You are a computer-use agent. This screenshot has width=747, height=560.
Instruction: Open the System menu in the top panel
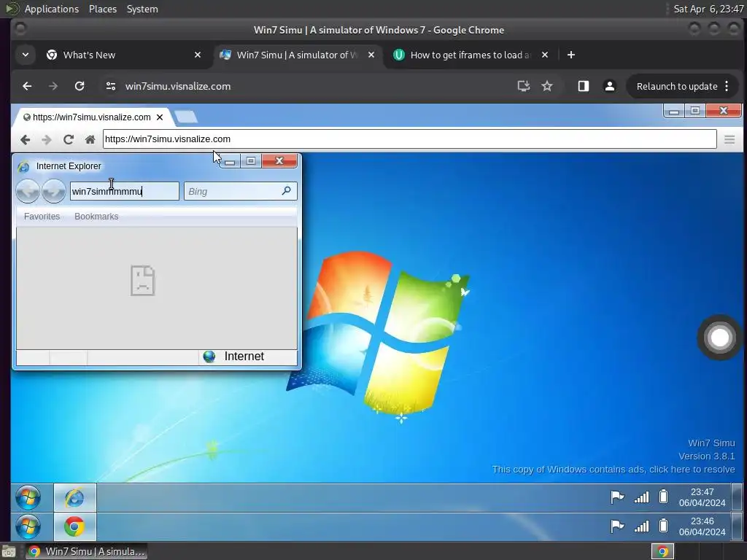[142, 9]
